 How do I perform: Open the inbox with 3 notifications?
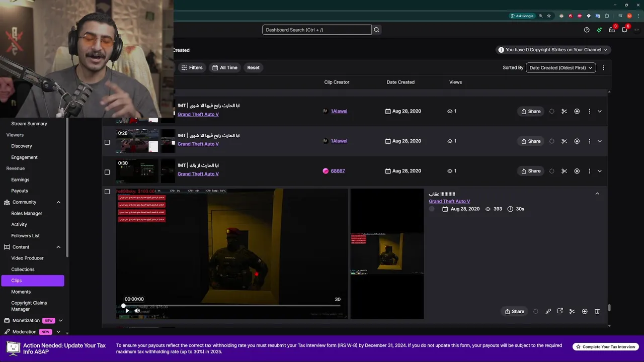coord(612,30)
